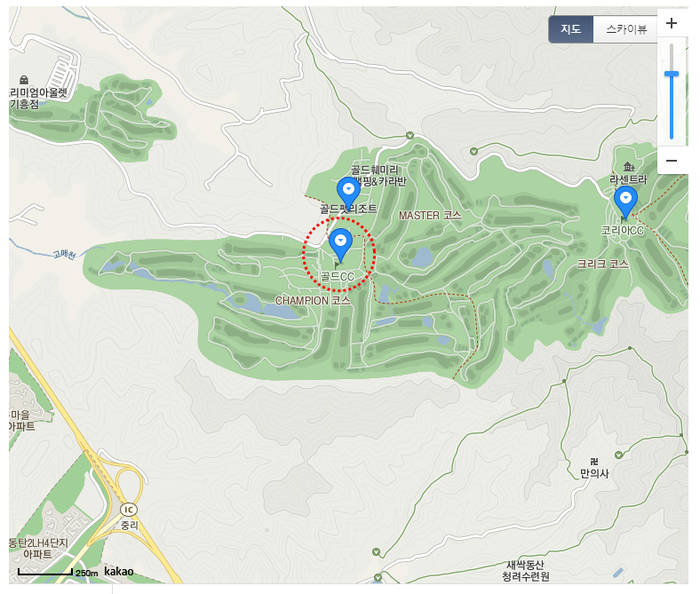The width and height of the screenshot is (700, 594).
Task: Zoom out with the minus button
Action: click(x=672, y=161)
